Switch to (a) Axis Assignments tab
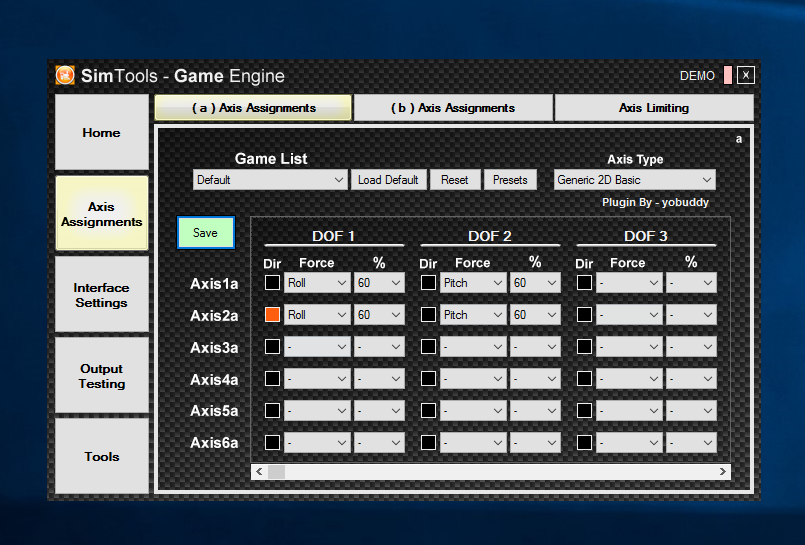 click(253, 108)
